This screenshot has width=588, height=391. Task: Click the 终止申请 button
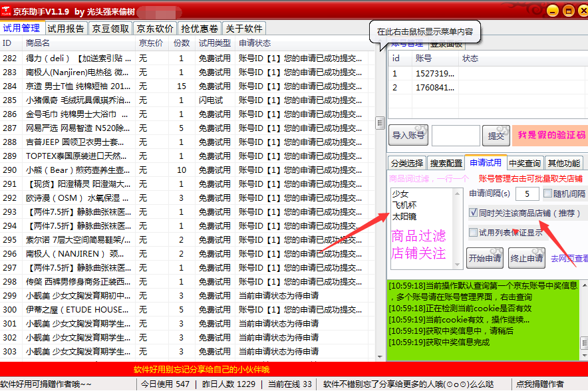tap(527, 258)
